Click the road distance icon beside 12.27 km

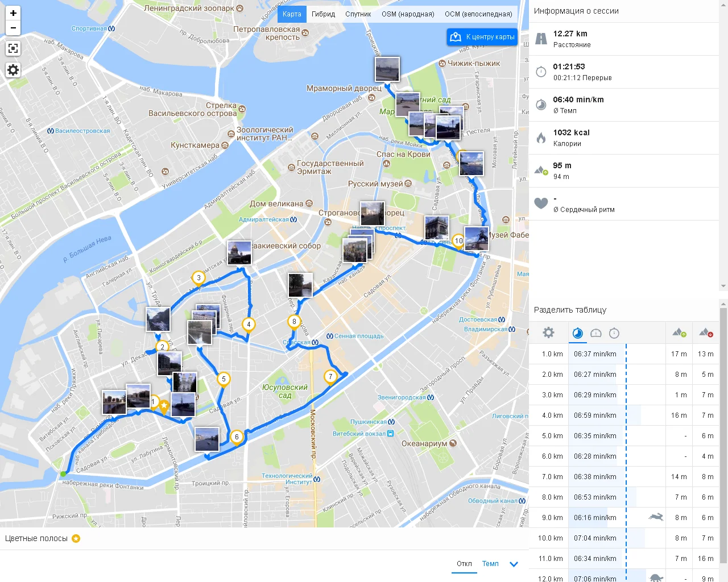coord(541,39)
